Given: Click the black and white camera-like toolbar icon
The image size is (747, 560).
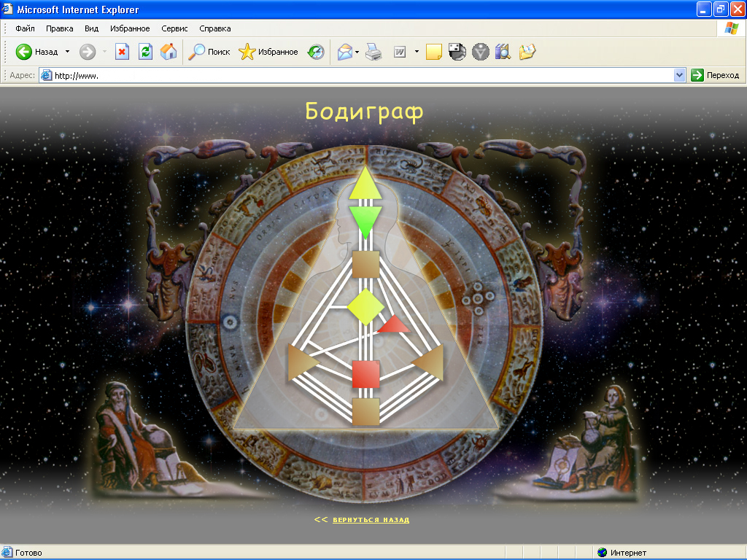Looking at the screenshot, I should click(x=457, y=52).
